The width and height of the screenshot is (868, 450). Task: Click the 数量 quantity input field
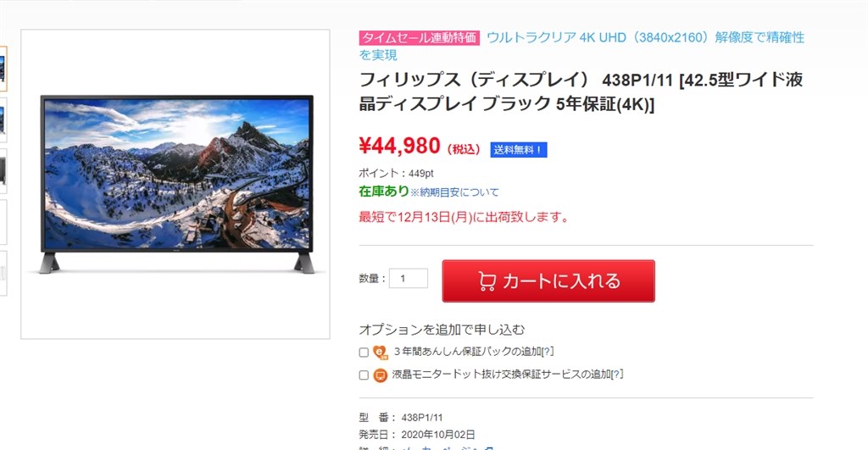coord(409,279)
